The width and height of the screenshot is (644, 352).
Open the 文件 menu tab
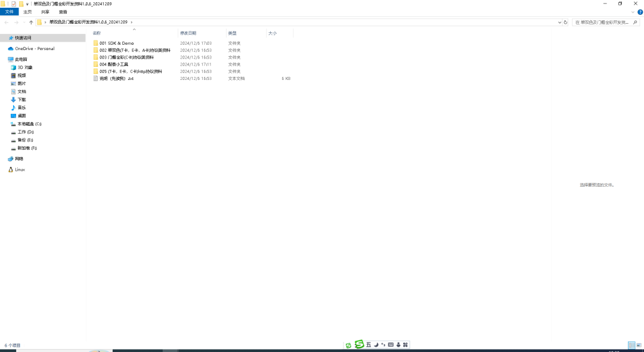click(9, 12)
